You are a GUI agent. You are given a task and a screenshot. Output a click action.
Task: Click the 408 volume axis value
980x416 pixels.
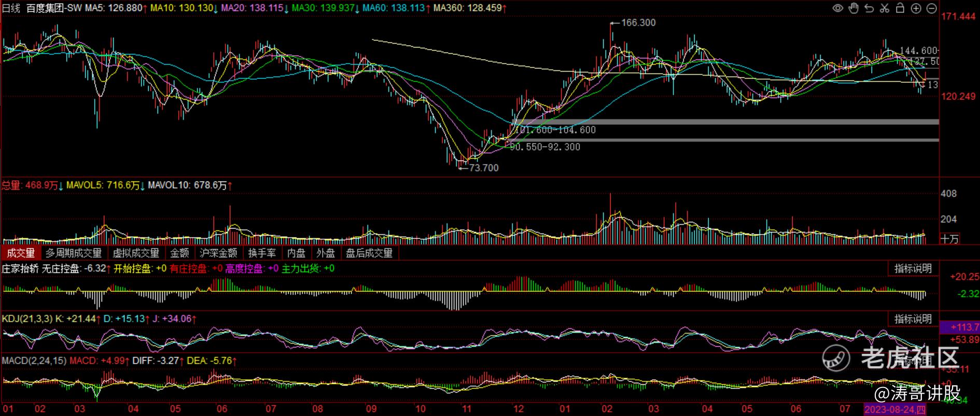coord(949,194)
